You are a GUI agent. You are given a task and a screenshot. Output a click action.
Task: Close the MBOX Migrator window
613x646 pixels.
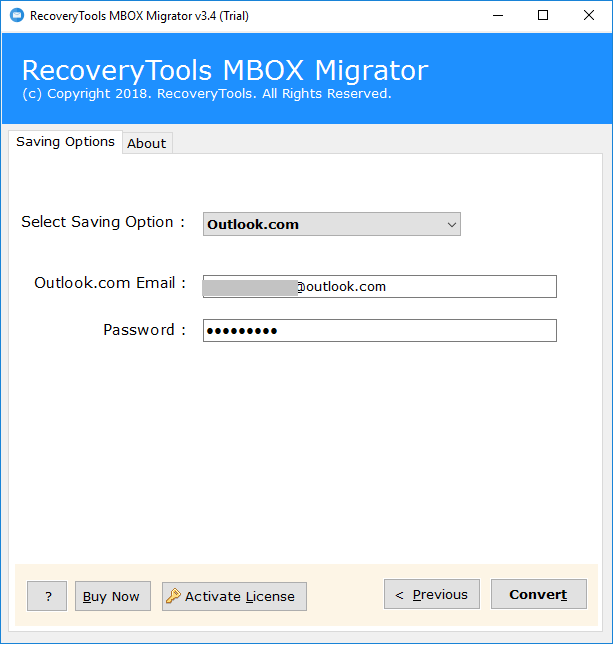pyautogui.click(x=589, y=16)
